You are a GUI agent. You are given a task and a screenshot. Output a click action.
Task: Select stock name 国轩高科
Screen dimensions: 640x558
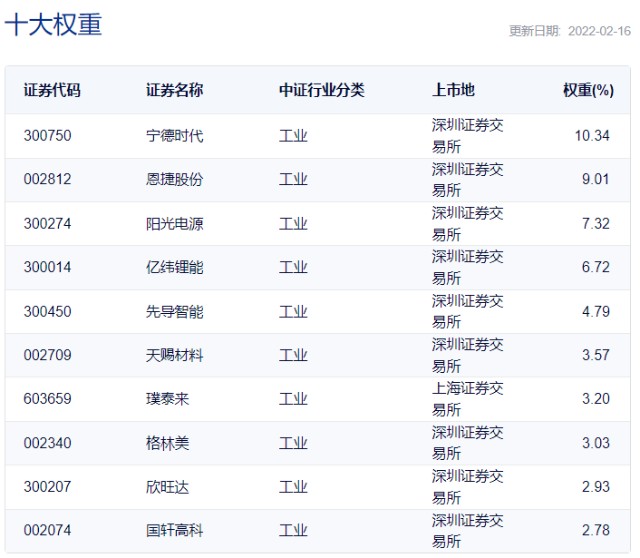coord(175,530)
